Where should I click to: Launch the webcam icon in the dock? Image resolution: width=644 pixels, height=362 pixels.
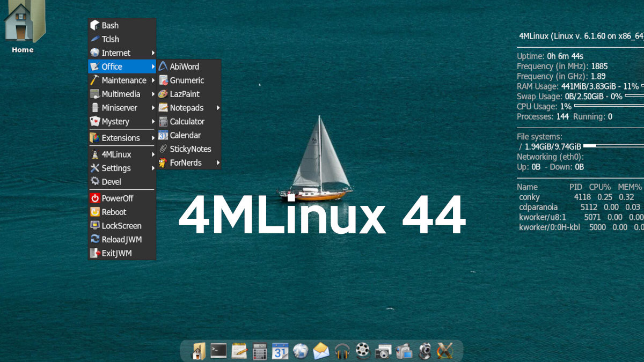pos(425,351)
